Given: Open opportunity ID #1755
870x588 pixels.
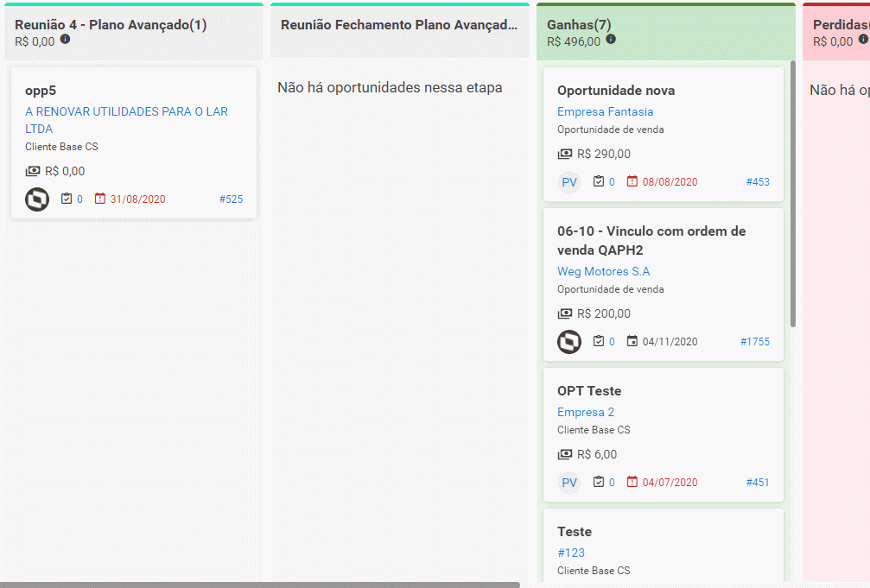Looking at the screenshot, I should tap(754, 342).
